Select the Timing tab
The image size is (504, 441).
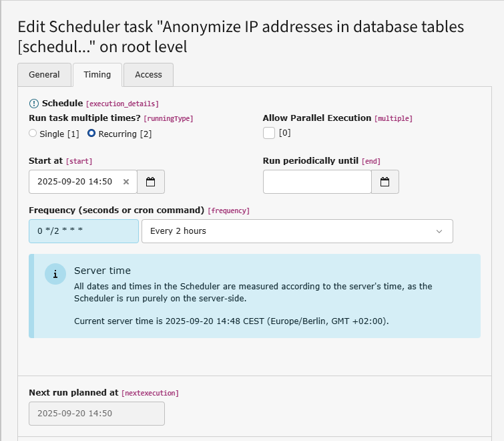pos(97,75)
